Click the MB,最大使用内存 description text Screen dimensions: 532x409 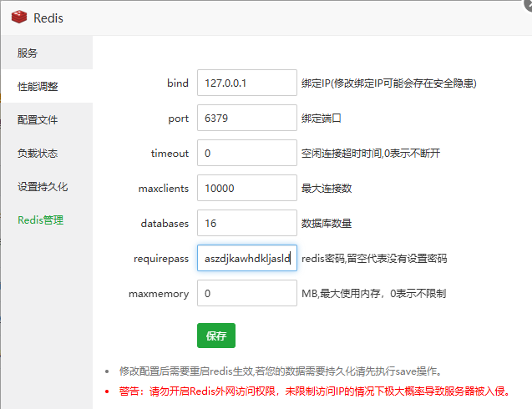(374, 293)
